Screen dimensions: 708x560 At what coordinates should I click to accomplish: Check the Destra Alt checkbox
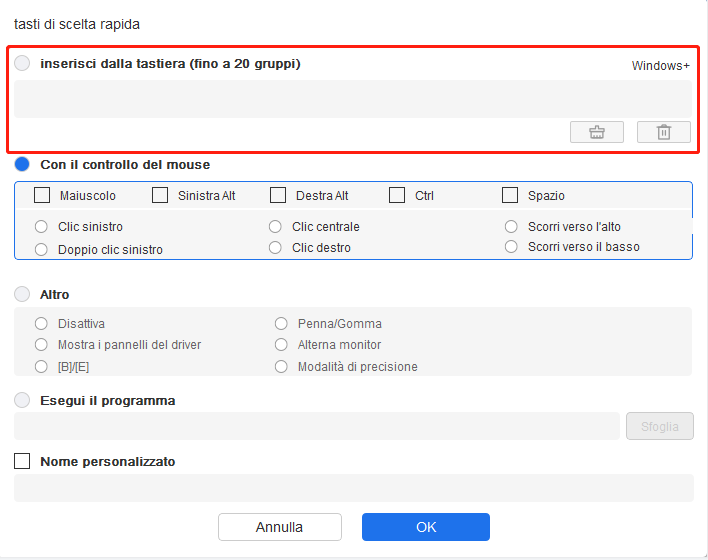click(278, 195)
